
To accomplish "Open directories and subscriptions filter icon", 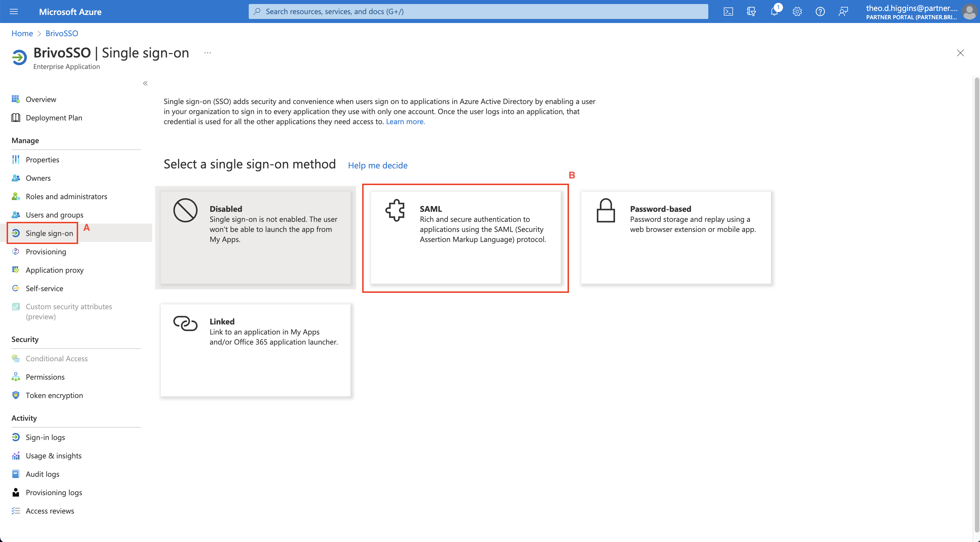I will coord(751,11).
